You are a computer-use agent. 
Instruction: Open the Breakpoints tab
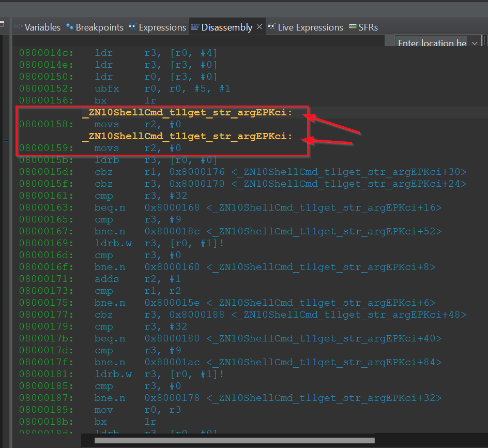[99, 27]
